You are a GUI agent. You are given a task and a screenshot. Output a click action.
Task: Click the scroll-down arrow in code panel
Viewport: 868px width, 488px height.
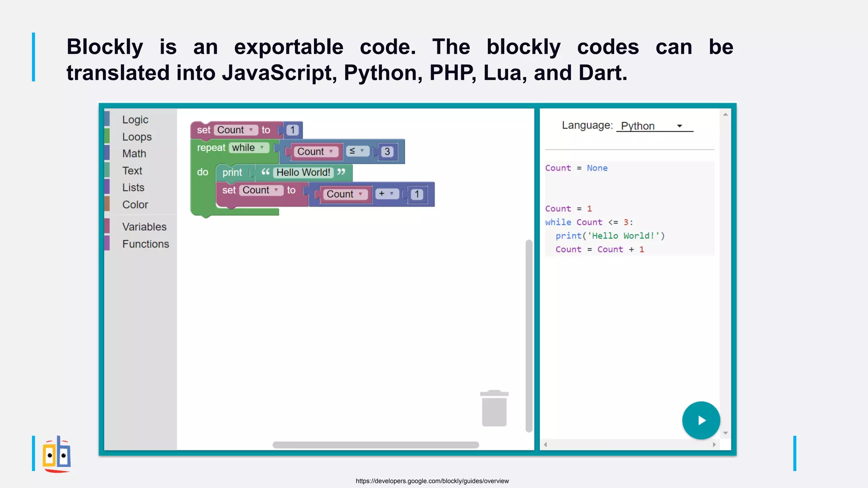point(726,433)
